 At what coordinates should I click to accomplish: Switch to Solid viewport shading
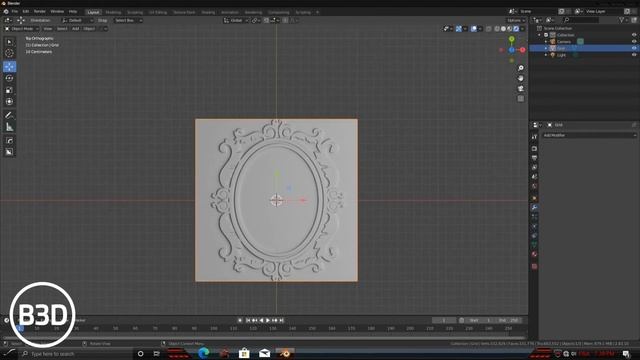(503, 29)
